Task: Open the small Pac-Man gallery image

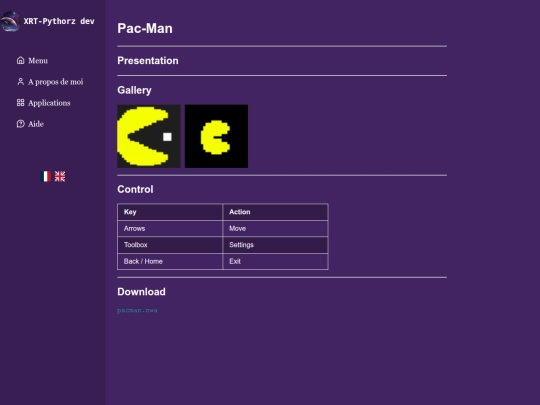Action: (x=216, y=136)
